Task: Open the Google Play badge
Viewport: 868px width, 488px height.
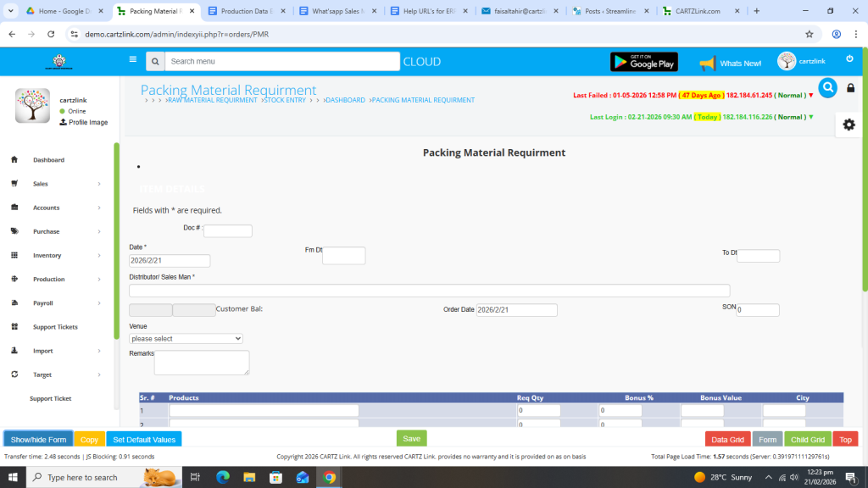Action: (x=644, y=62)
